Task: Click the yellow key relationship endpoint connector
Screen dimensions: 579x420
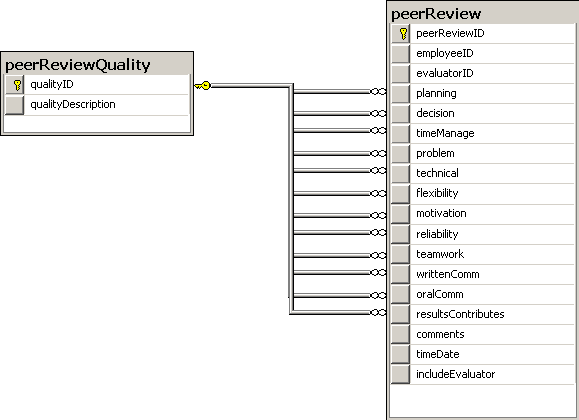Action: click(203, 86)
